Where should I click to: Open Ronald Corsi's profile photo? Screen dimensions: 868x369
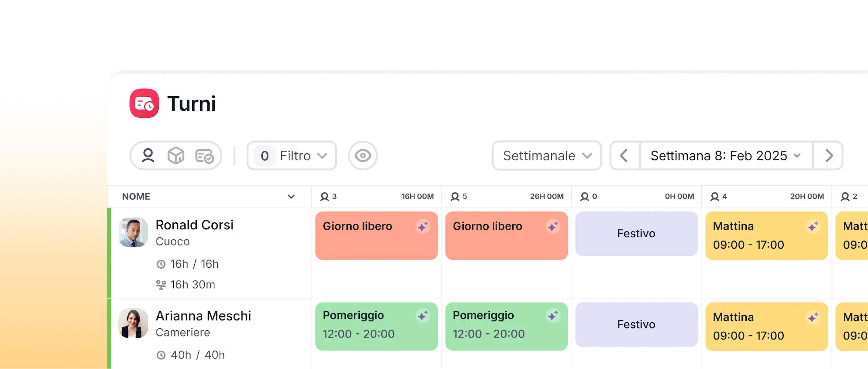[x=133, y=232]
